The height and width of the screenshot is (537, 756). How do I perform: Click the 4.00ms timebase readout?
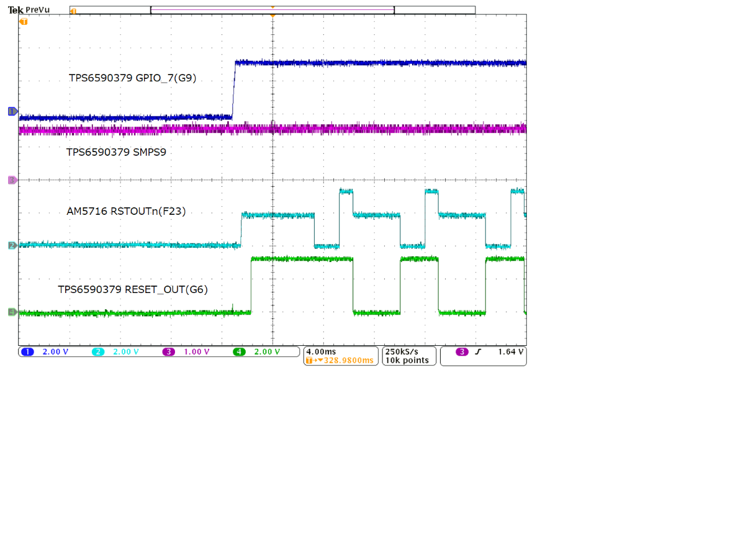[321, 351]
